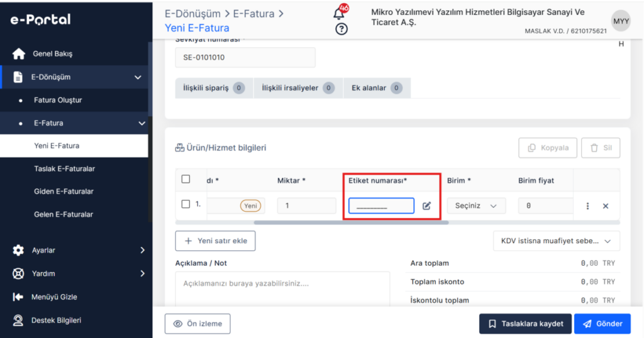Viewport: 644px width, 338px height.
Task: Open Taslak E-Faturalar
Action: (65, 168)
